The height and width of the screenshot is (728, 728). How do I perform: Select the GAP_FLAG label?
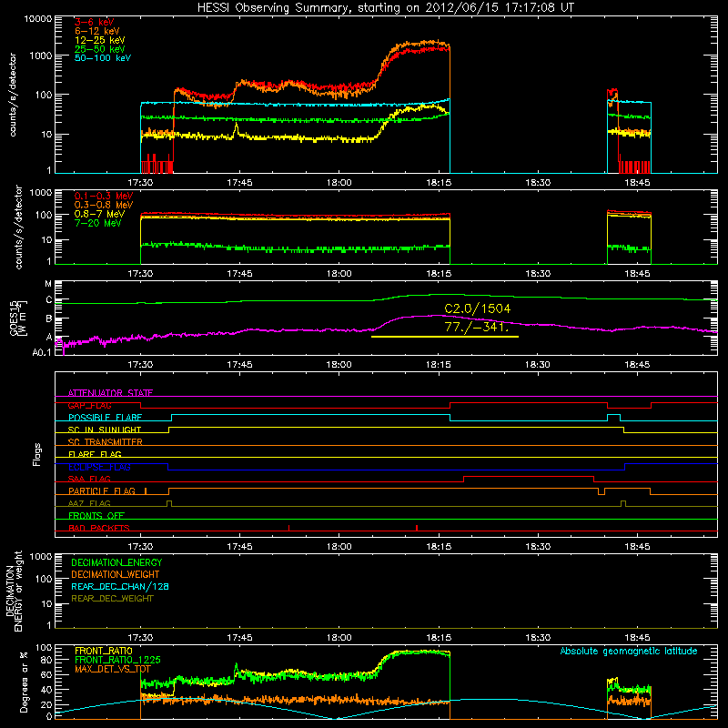tap(89, 405)
